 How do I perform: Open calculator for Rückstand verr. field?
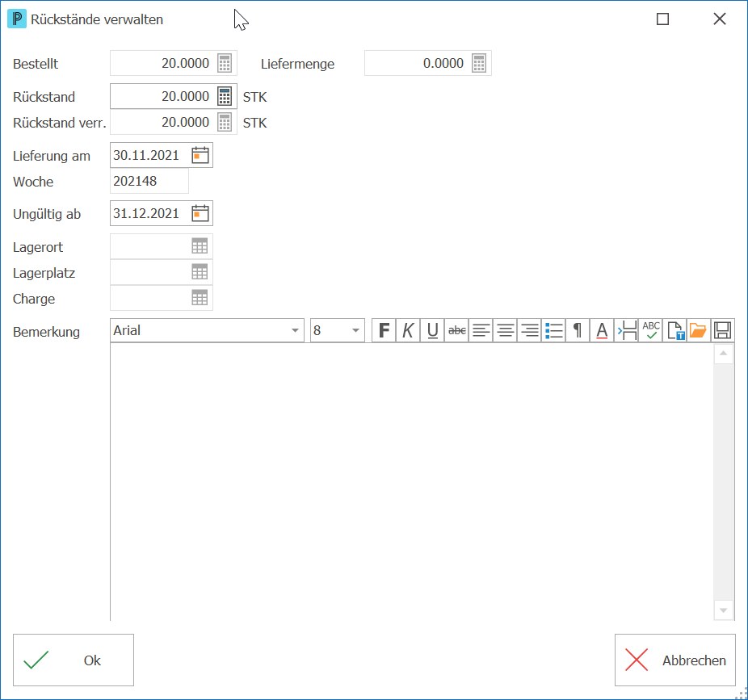tap(225, 122)
